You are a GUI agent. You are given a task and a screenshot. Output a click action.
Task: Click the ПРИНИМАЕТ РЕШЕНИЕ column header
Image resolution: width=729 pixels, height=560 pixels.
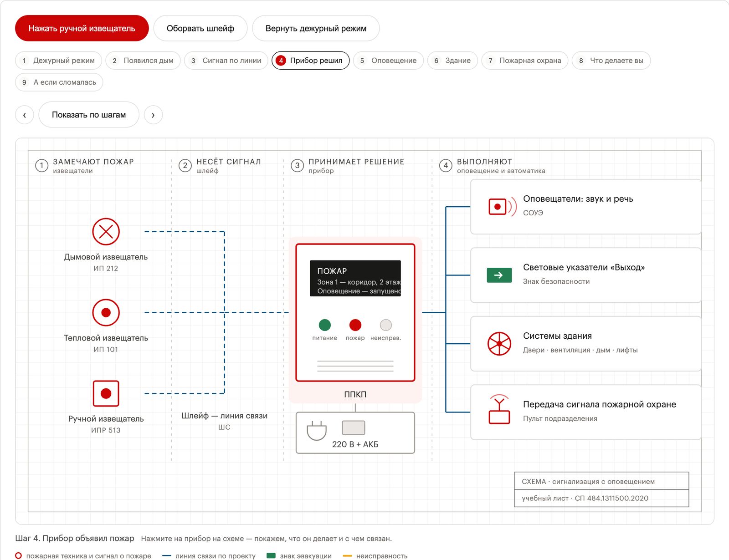356,162
